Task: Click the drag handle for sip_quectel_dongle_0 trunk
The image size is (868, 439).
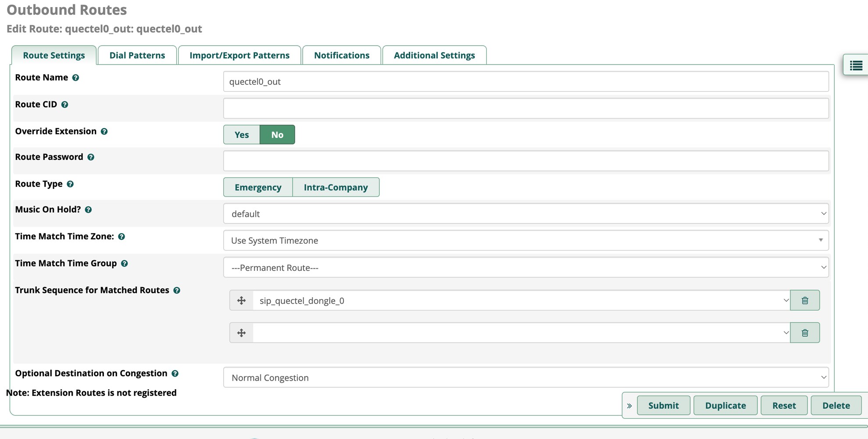Action: [x=241, y=300]
